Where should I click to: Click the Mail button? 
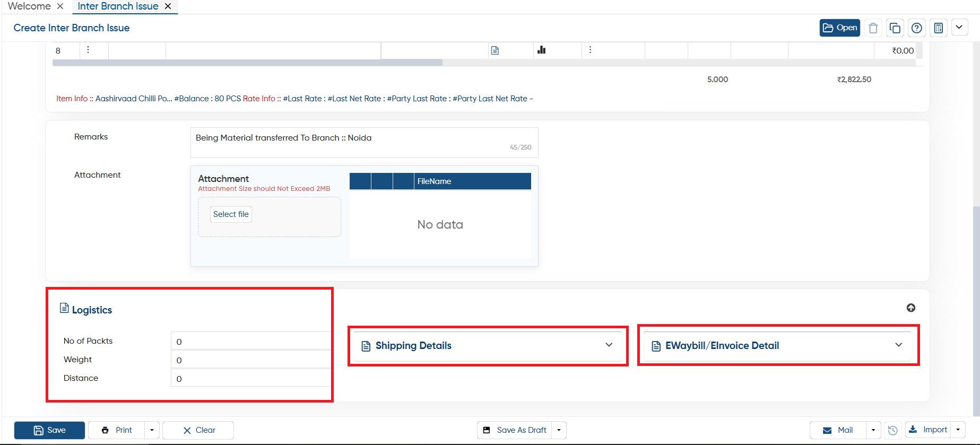coord(838,430)
